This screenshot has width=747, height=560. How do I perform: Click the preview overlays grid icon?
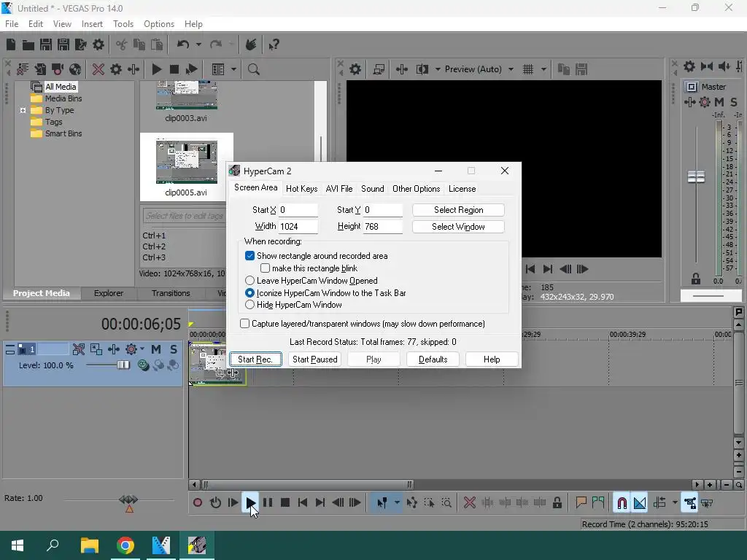(528, 69)
